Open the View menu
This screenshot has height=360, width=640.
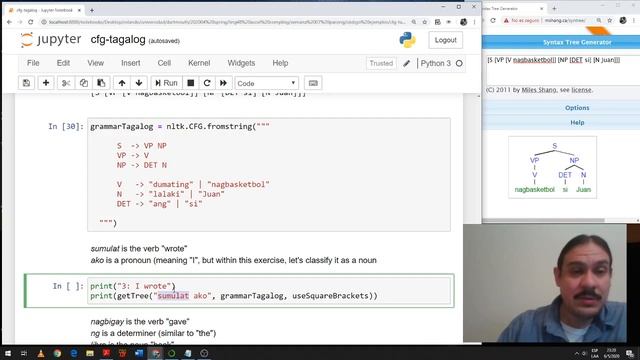[96, 63]
